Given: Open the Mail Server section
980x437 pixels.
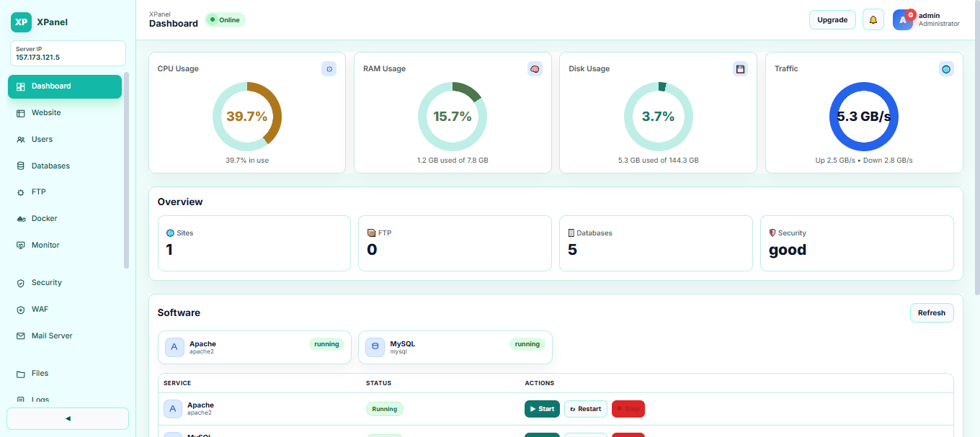Looking at the screenshot, I should pyautogui.click(x=50, y=335).
